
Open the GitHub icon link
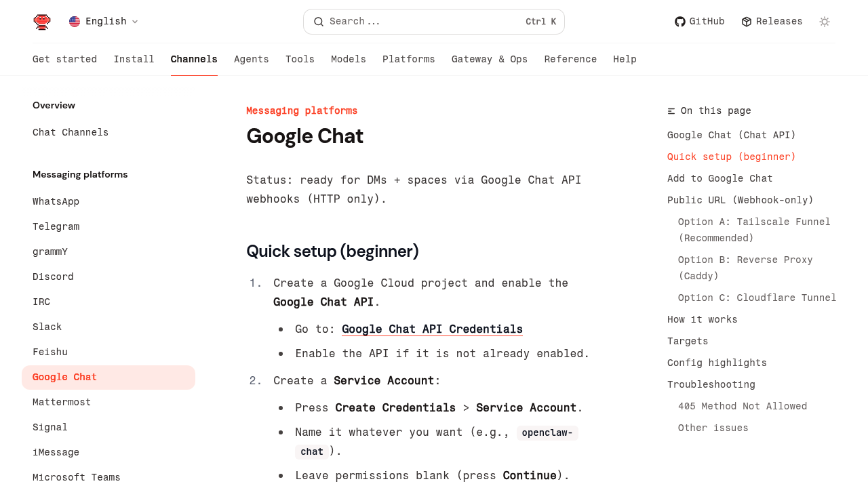679,22
